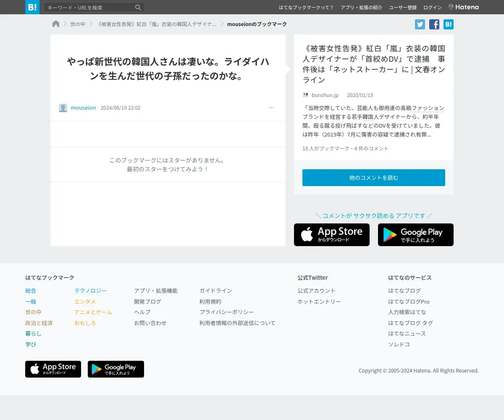
Task: Click the Hatena logo in the header
Action: pos(464,7)
